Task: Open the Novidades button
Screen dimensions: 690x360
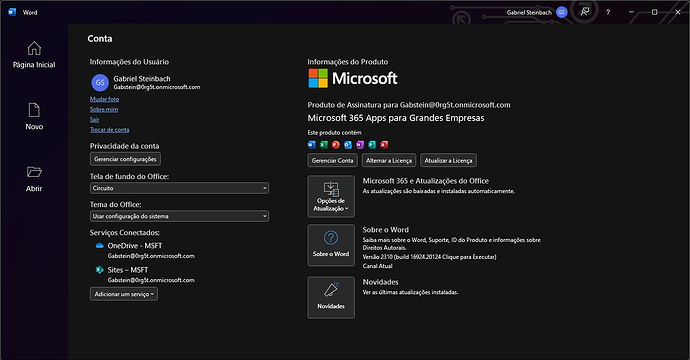Action: tap(331, 298)
